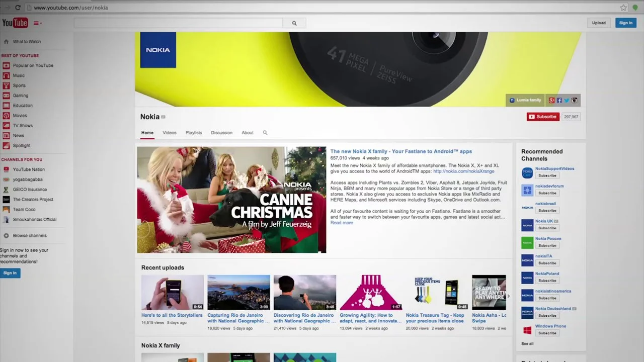Image resolution: width=644 pixels, height=362 pixels.
Task: Click See all recommended channels
Action: click(x=527, y=344)
